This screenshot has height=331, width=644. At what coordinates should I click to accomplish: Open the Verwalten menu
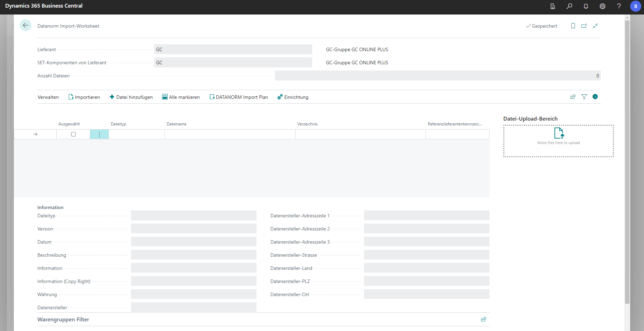pos(48,97)
